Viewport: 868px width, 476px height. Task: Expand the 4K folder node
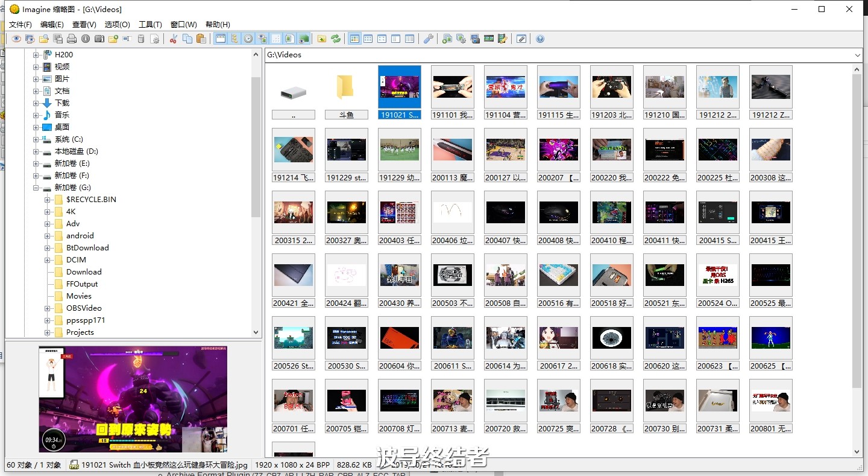[x=47, y=212]
